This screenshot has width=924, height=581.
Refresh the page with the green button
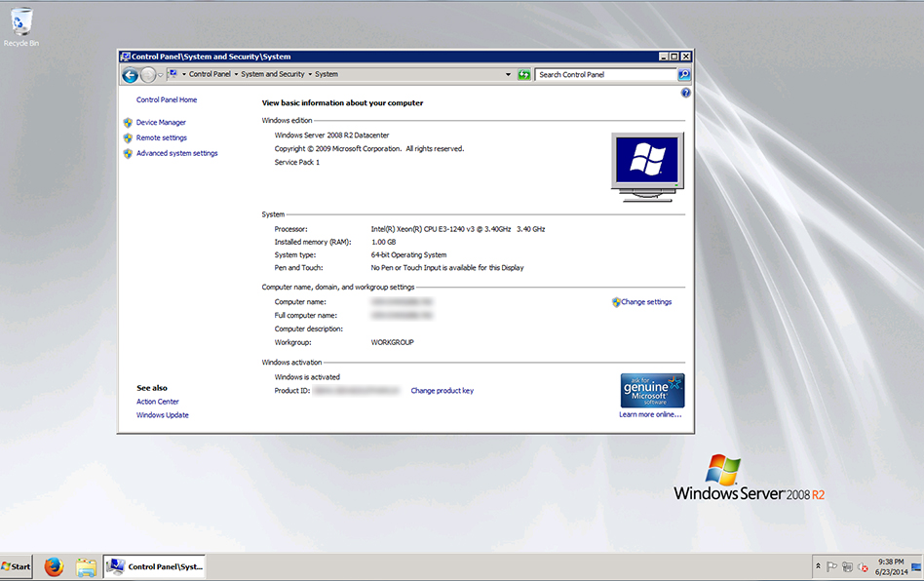click(523, 75)
